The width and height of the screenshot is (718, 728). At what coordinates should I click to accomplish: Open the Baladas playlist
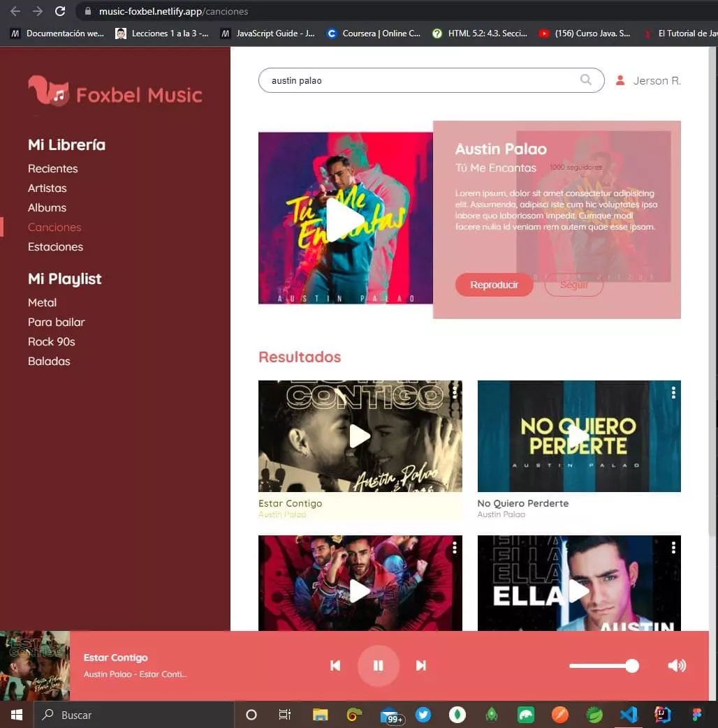pyautogui.click(x=49, y=362)
